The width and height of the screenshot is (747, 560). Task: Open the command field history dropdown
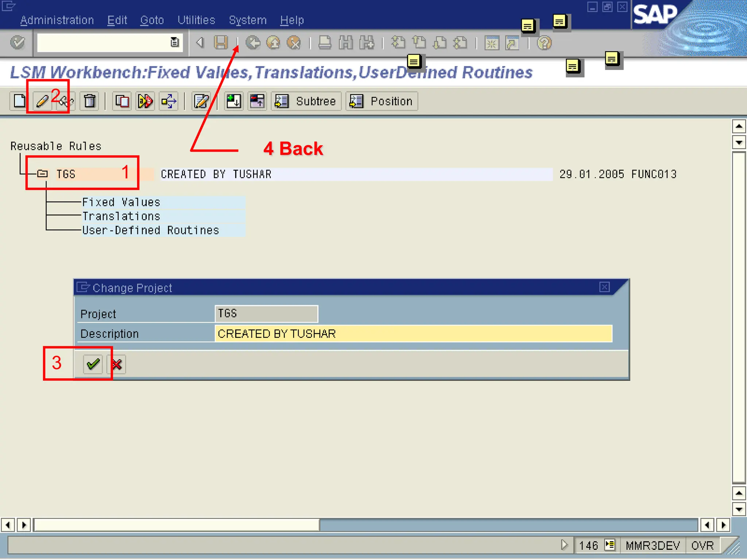pos(175,43)
